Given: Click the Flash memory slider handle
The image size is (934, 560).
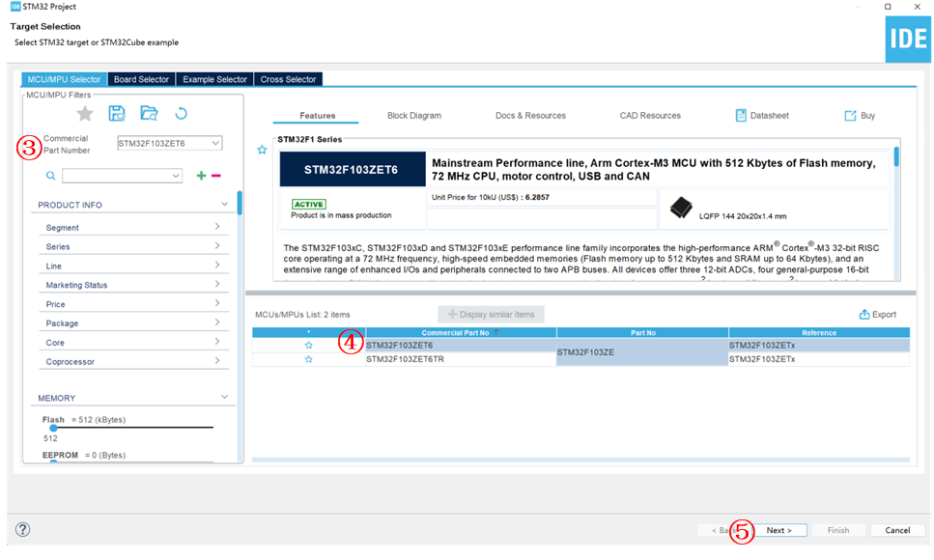Looking at the screenshot, I should (x=54, y=428).
